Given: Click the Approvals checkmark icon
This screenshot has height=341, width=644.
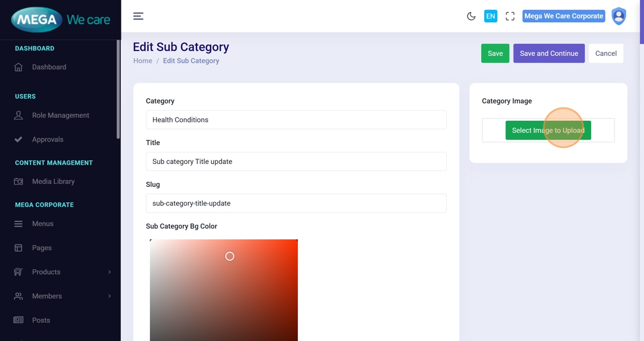Looking at the screenshot, I should tap(18, 140).
